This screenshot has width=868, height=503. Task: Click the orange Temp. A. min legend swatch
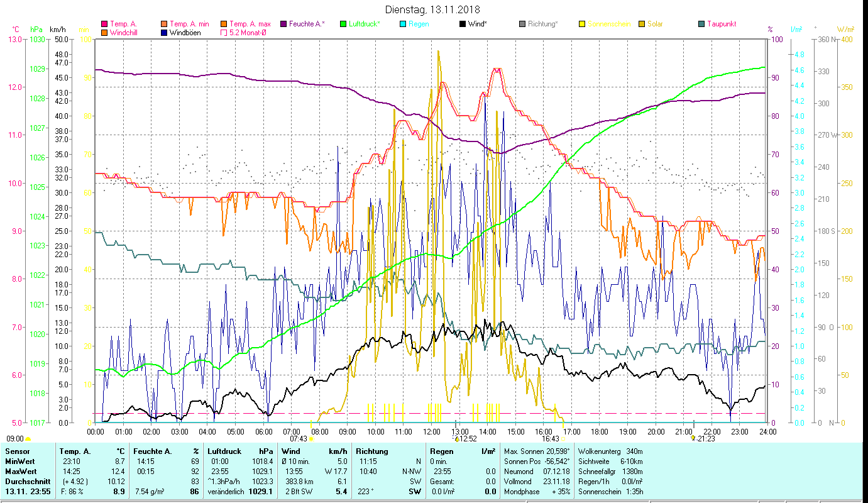point(165,25)
